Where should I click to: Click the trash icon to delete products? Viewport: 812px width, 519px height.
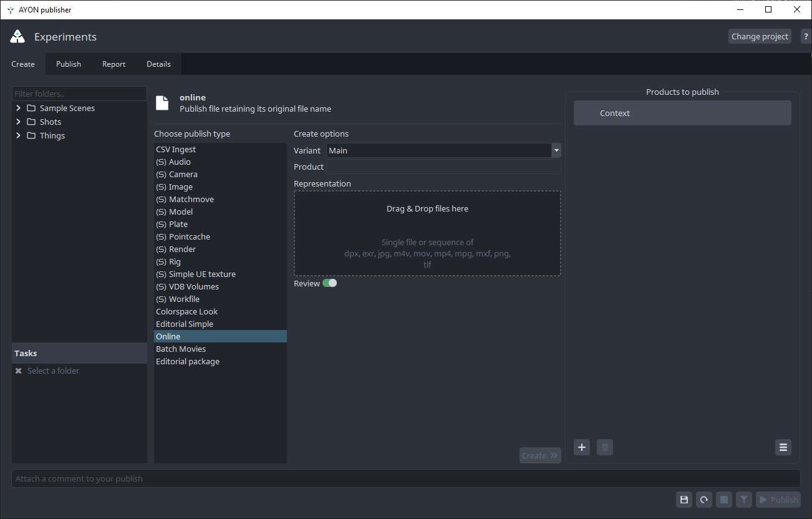[x=605, y=447]
